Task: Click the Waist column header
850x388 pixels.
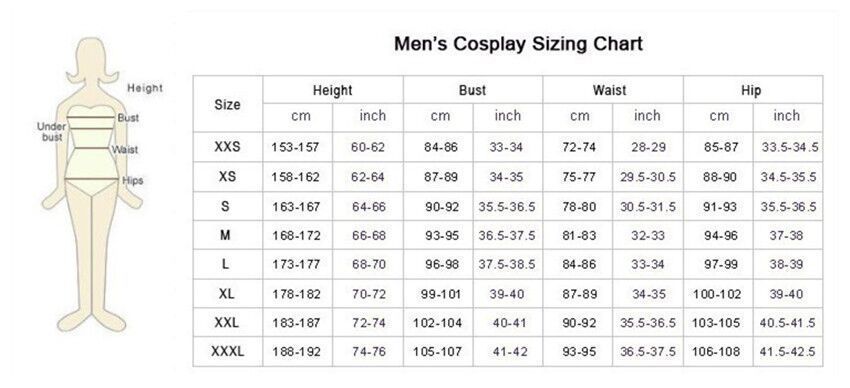Action: [x=609, y=90]
